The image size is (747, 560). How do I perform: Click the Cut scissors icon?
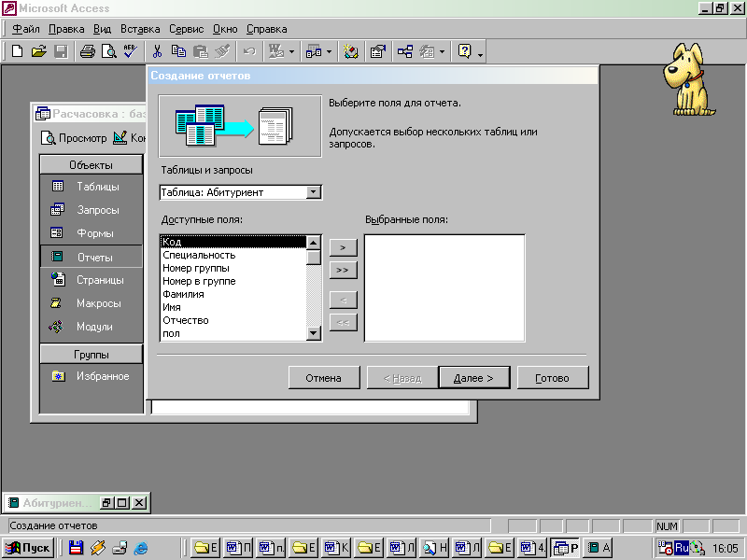pos(157,51)
